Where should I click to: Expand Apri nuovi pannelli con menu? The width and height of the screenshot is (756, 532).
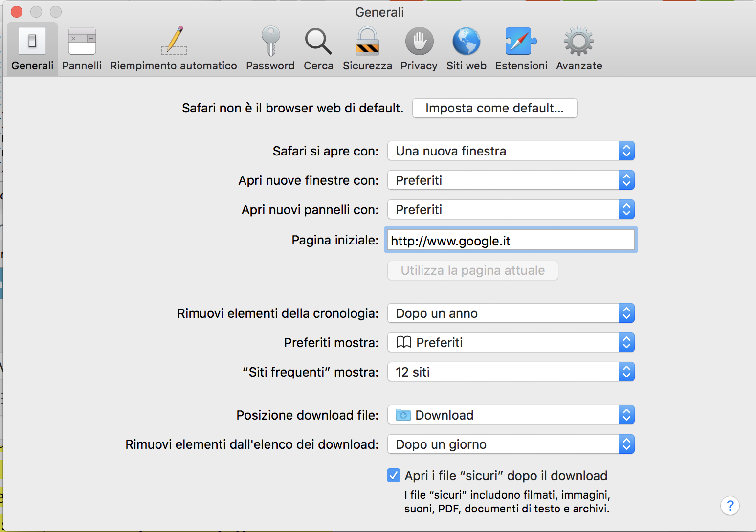[x=511, y=210]
